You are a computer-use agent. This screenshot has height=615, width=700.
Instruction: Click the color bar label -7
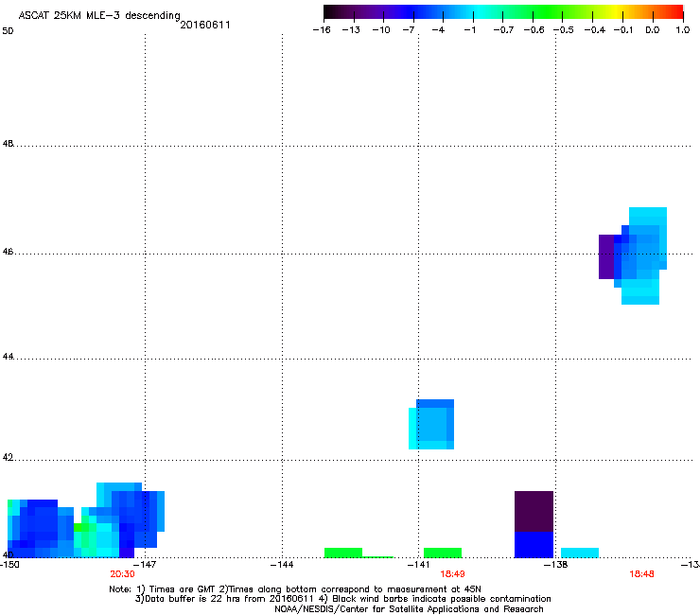[x=409, y=30]
